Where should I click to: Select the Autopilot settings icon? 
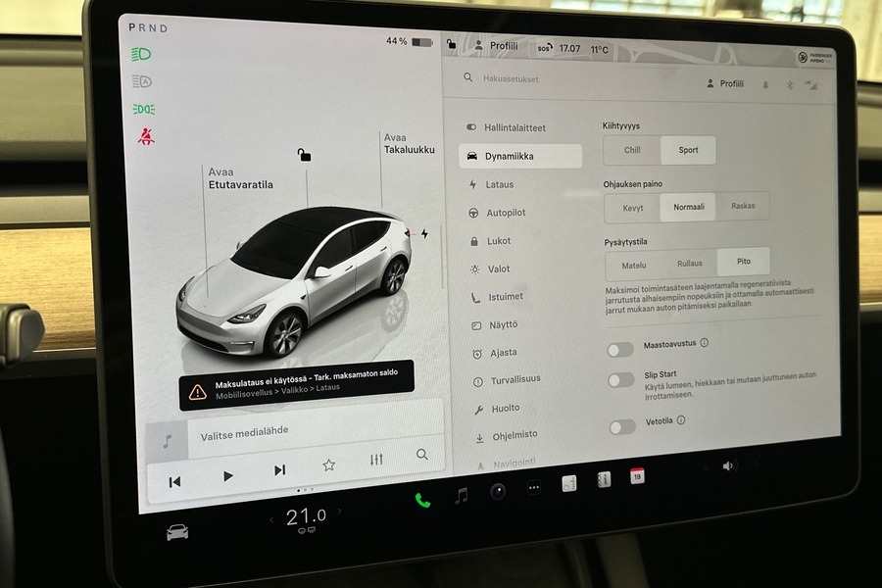click(474, 212)
